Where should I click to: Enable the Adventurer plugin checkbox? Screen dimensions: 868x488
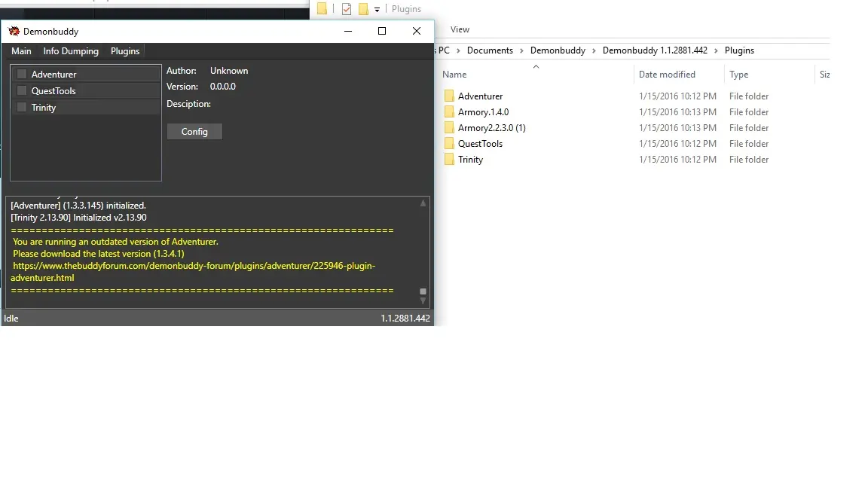[22, 74]
